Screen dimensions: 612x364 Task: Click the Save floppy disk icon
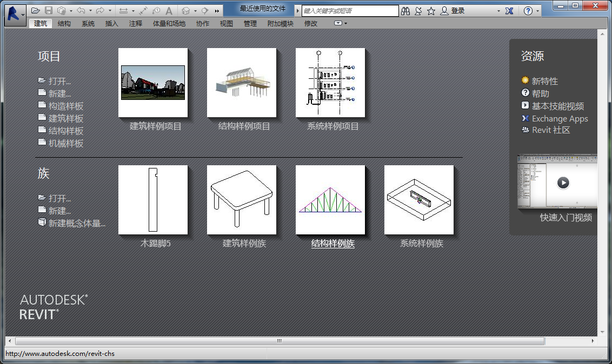pyautogui.click(x=49, y=10)
